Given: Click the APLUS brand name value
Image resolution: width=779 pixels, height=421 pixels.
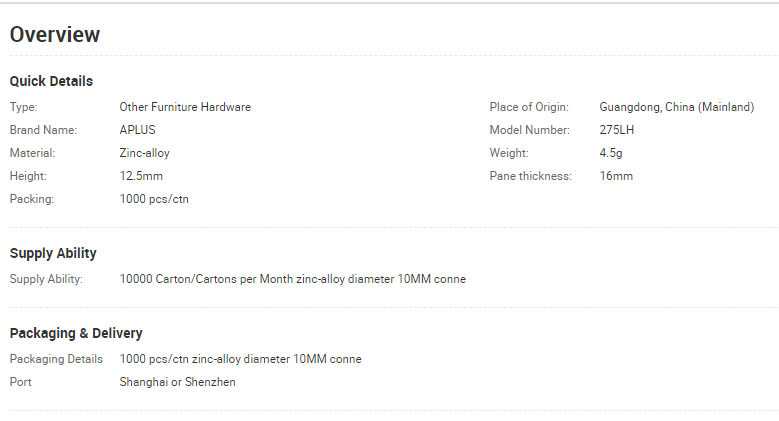Looking at the screenshot, I should click(137, 130).
